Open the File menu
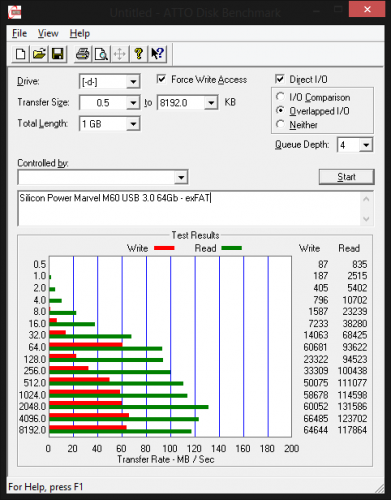Screen dimensions: 391x500 click(19, 33)
